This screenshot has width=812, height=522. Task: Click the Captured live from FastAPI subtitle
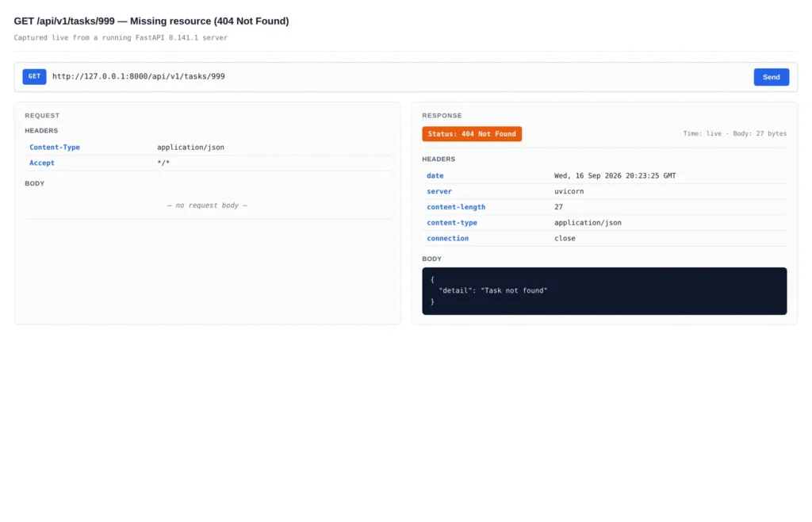coord(121,37)
